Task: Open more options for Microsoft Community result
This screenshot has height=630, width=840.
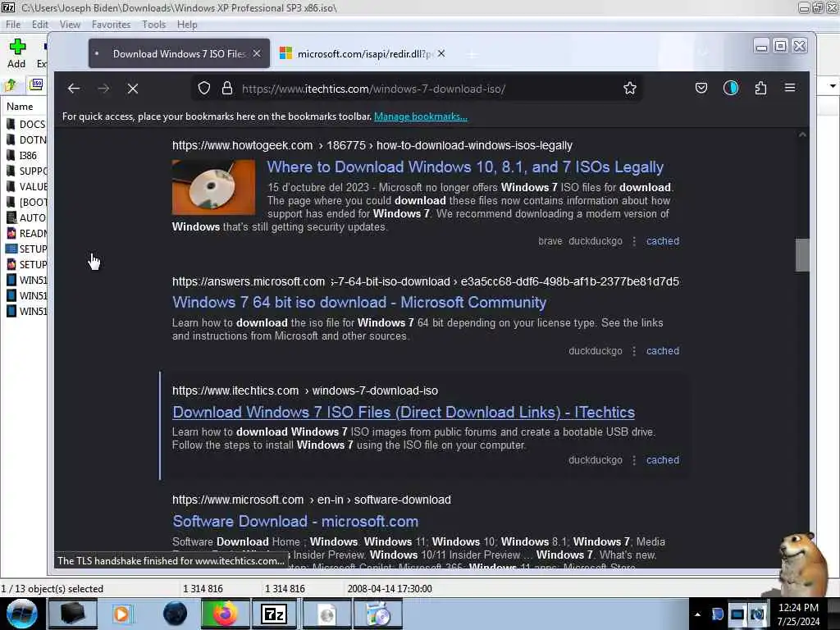Action: coord(634,351)
